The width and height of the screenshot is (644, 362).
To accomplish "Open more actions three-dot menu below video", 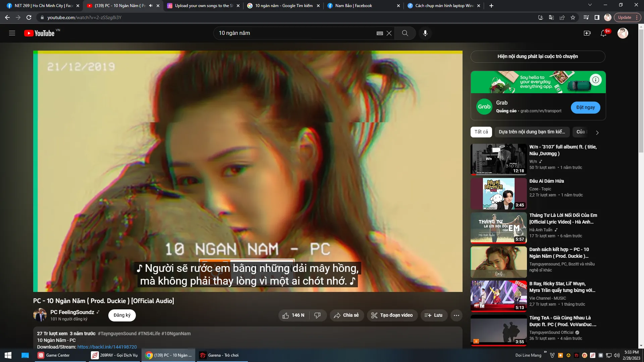I will coord(456,315).
